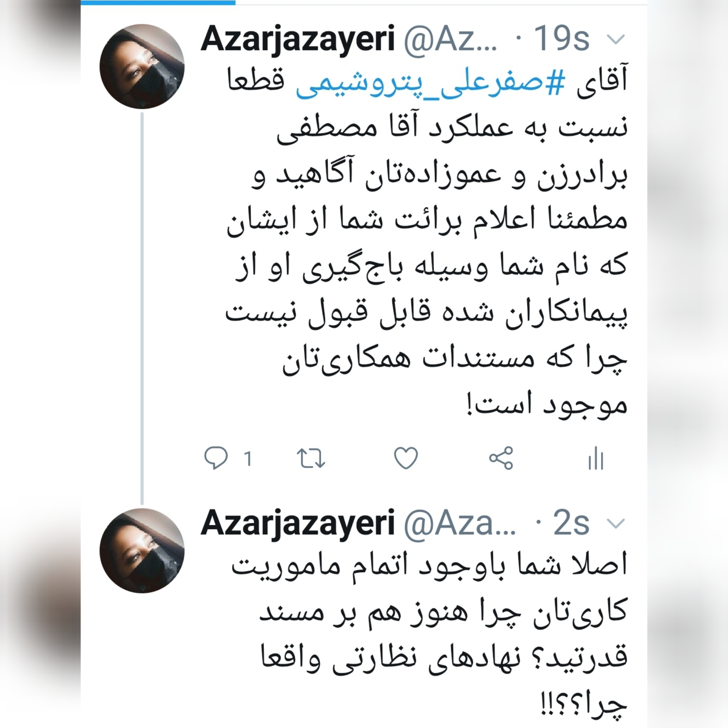Select the blue loading progress bar at top
Screen dimensions: 728x728
158,2
